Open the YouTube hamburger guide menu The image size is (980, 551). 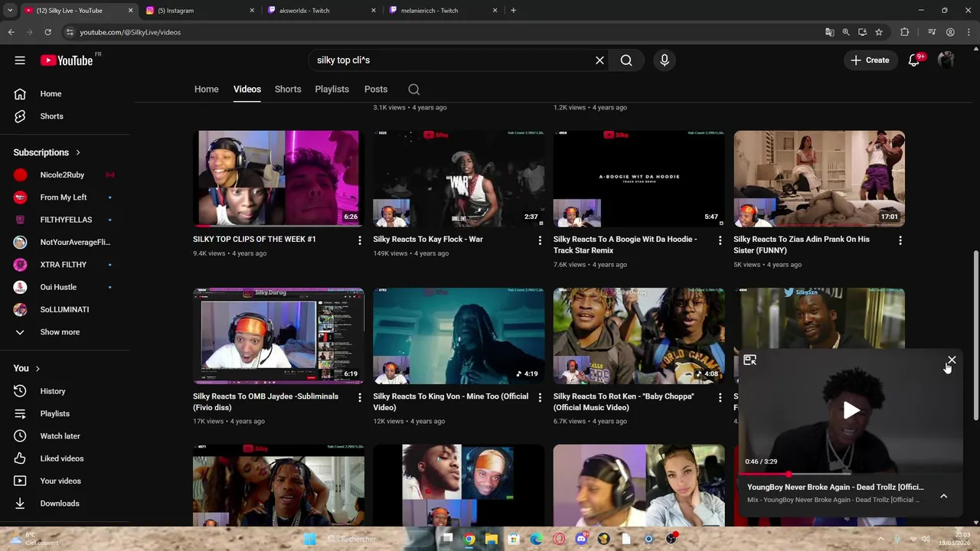pyautogui.click(x=20, y=60)
